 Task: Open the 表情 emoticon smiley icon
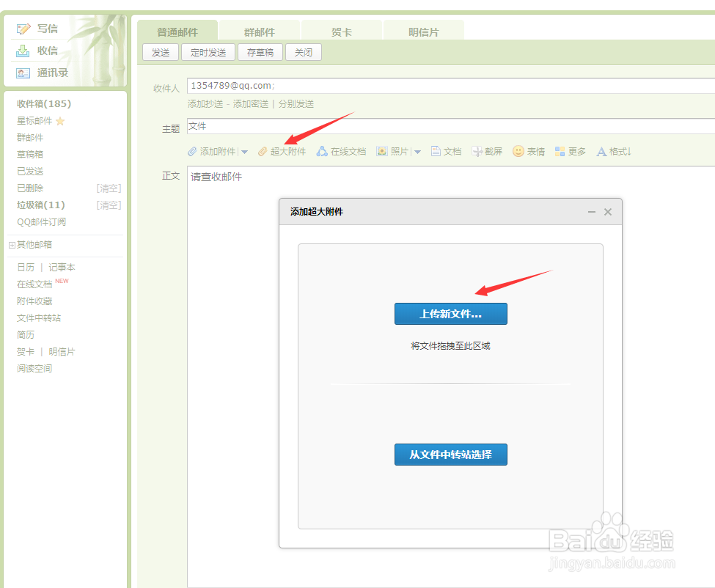[x=519, y=151]
